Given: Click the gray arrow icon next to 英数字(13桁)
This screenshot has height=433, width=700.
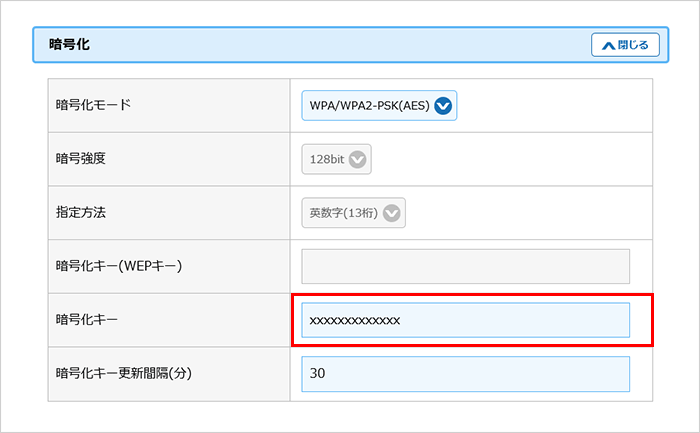Looking at the screenshot, I should click(x=391, y=212).
